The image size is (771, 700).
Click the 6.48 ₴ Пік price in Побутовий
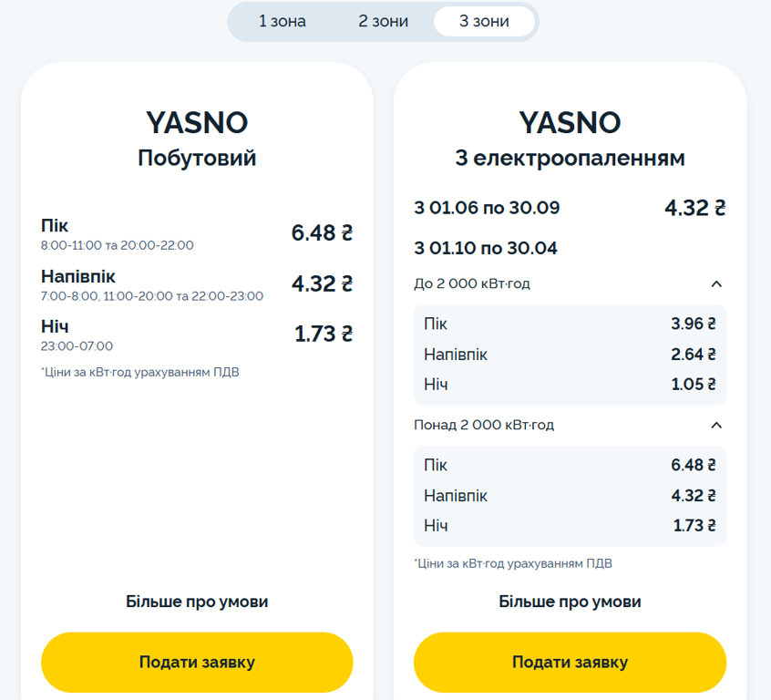[322, 232]
